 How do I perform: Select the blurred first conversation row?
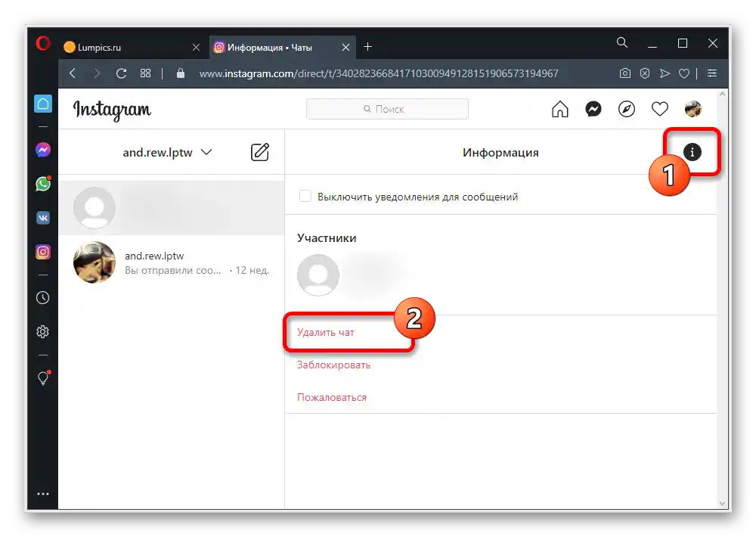coord(171,208)
